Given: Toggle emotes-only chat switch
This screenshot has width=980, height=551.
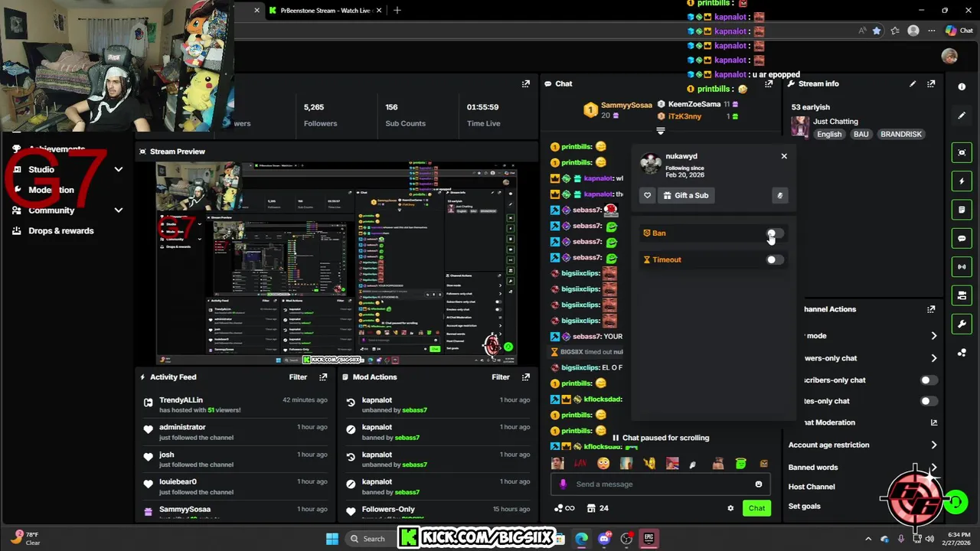Looking at the screenshot, I should 928,401.
